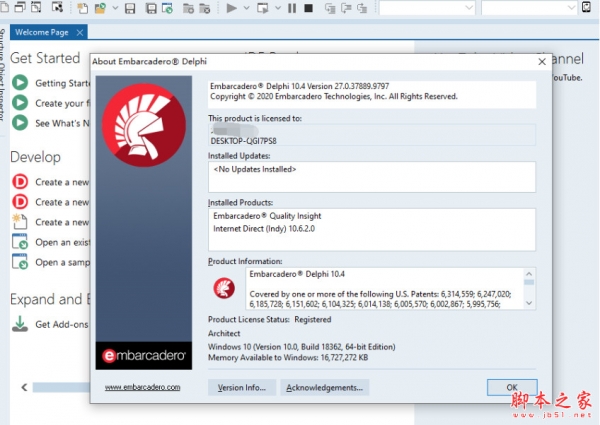This screenshot has width=600, height=425.
Task: Click the Run play icon
Action: point(232,8)
